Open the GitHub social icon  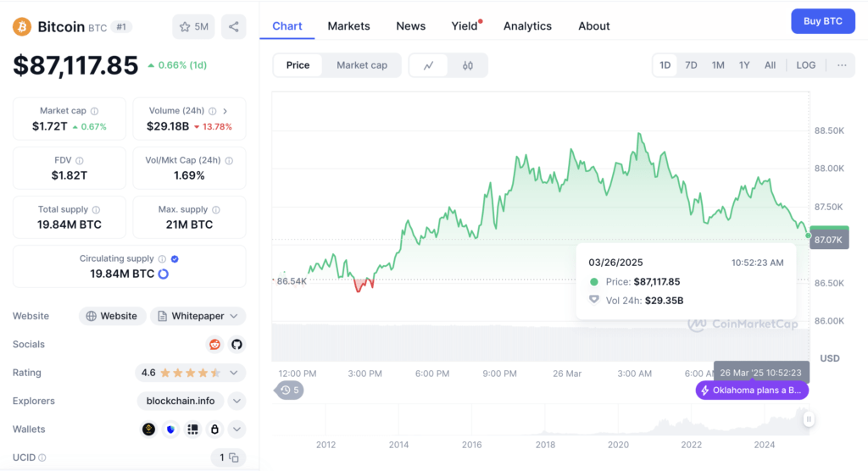(237, 344)
